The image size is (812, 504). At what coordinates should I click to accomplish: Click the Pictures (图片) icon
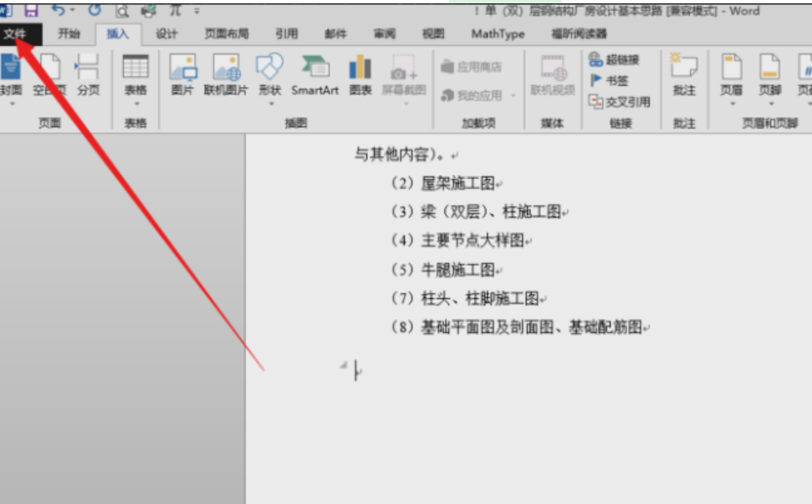[182, 74]
